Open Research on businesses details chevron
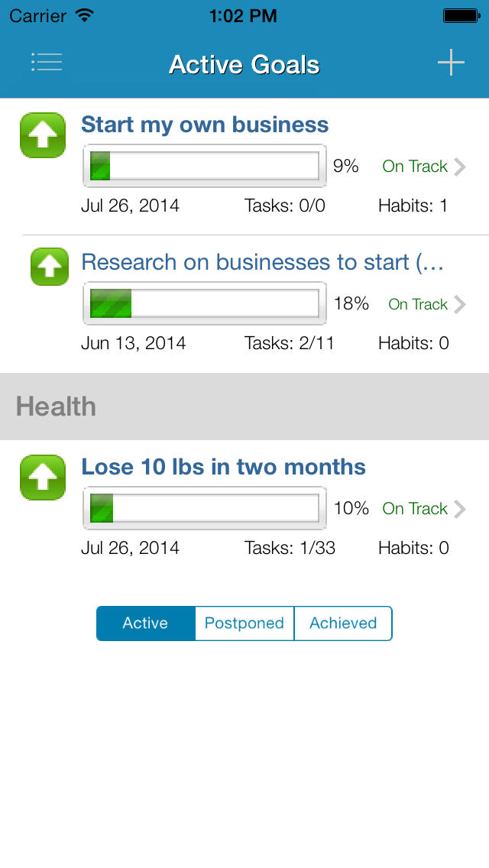This screenshot has width=489, height=868. point(459,304)
